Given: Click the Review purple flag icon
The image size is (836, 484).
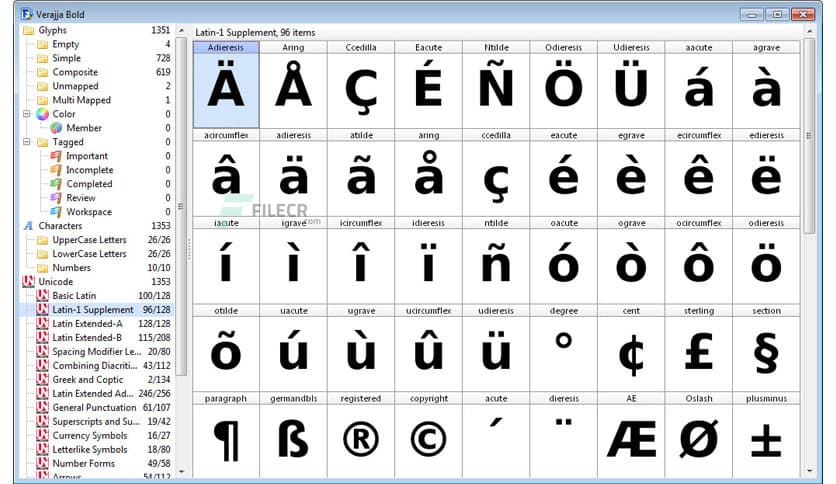Looking at the screenshot, I should pos(56,198).
